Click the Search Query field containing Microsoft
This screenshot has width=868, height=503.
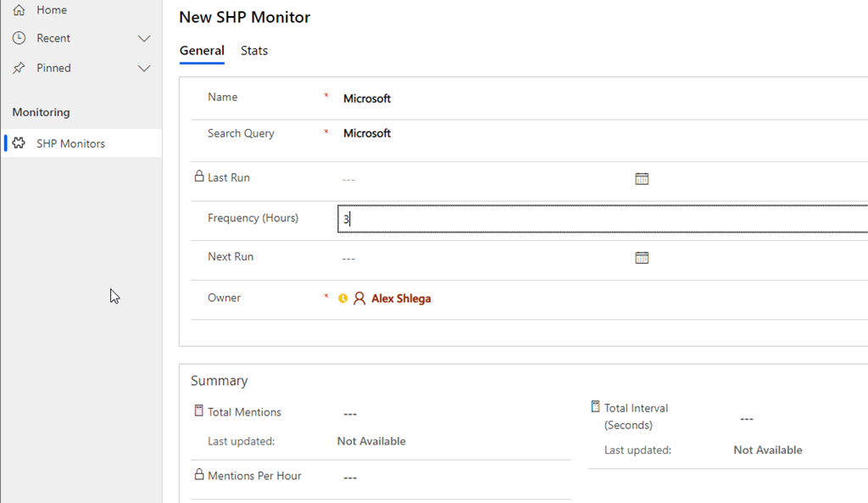coord(603,133)
